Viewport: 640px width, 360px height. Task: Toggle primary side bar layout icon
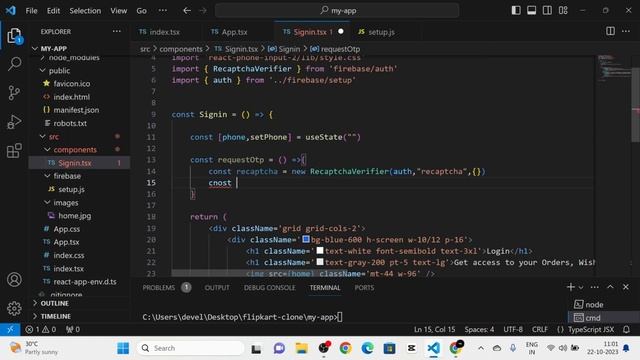point(516,11)
